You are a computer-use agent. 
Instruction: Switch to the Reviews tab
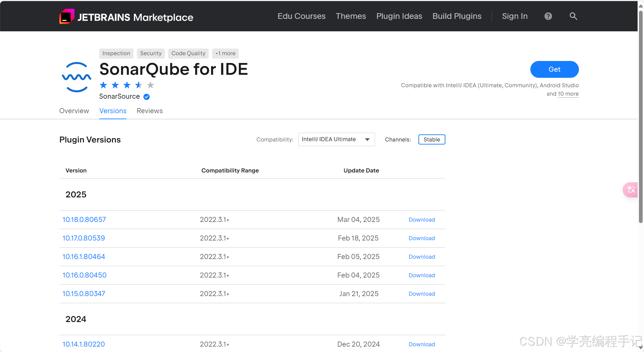150,111
